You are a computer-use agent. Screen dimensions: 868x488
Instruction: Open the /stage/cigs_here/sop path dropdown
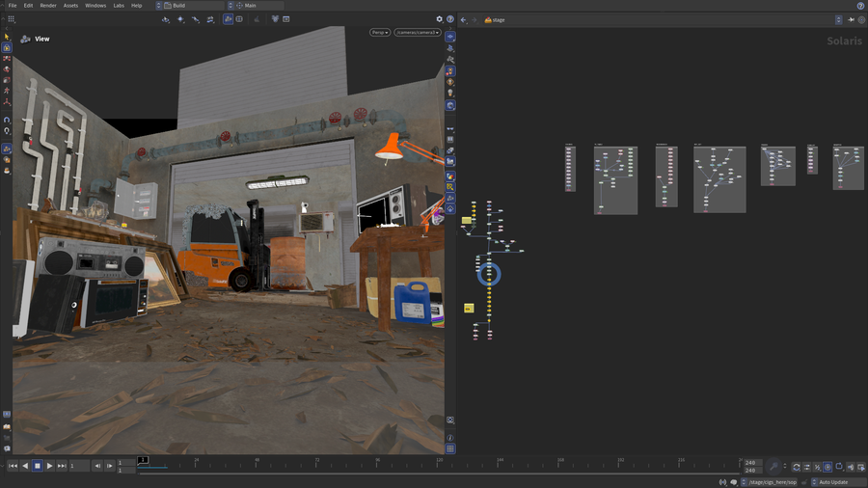pyautogui.click(x=770, y=482)
